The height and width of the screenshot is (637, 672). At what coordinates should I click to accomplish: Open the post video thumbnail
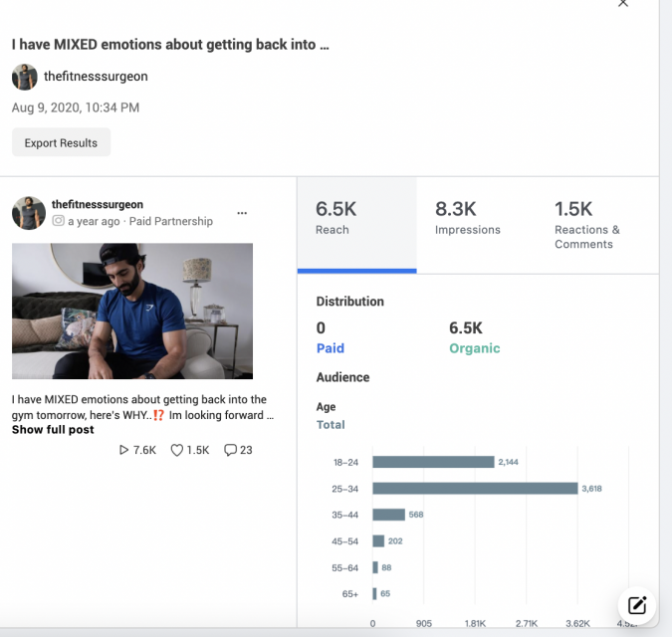(132, 298)
